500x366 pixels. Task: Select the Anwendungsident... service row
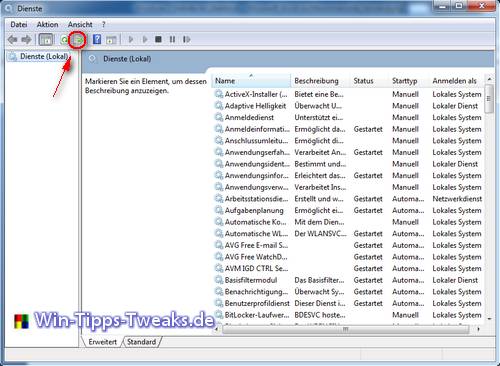[x=349, y=164]
